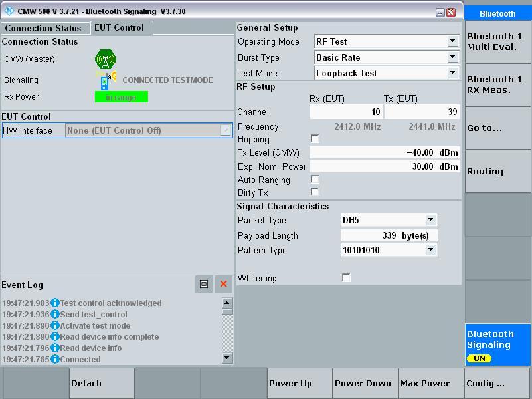Open the HW Interface dropdown
This screenshot has height=399, width=532.
[x=225, y=130]
